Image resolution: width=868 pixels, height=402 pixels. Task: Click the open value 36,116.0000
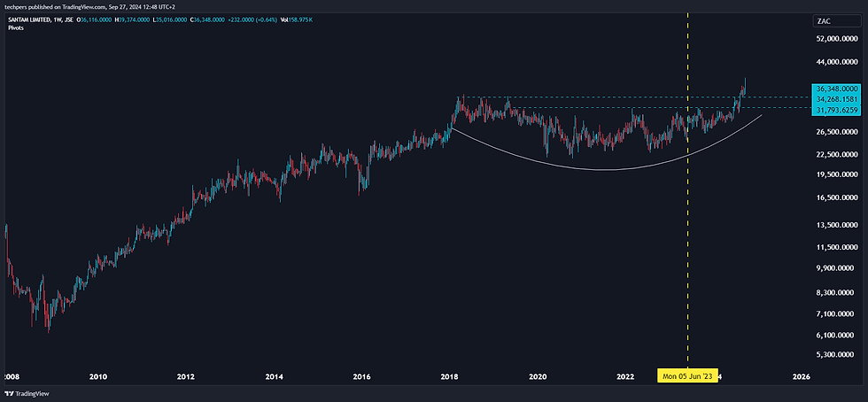click(x=97, y=20)
